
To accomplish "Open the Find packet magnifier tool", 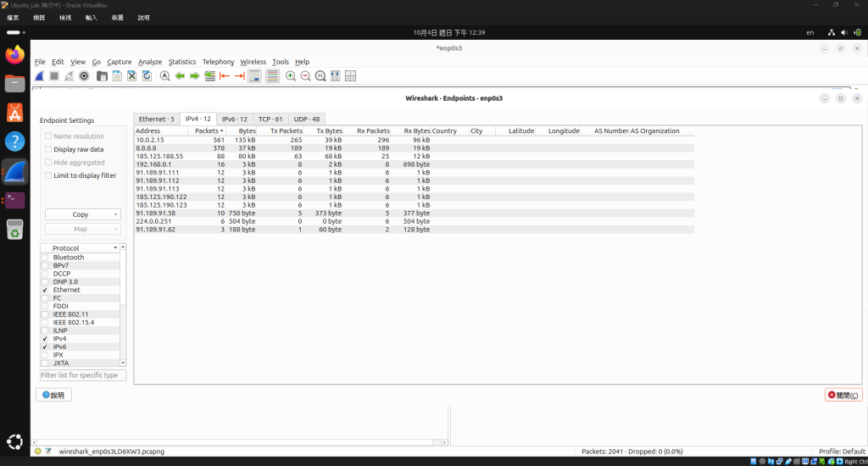I will (x=165, y=75).
